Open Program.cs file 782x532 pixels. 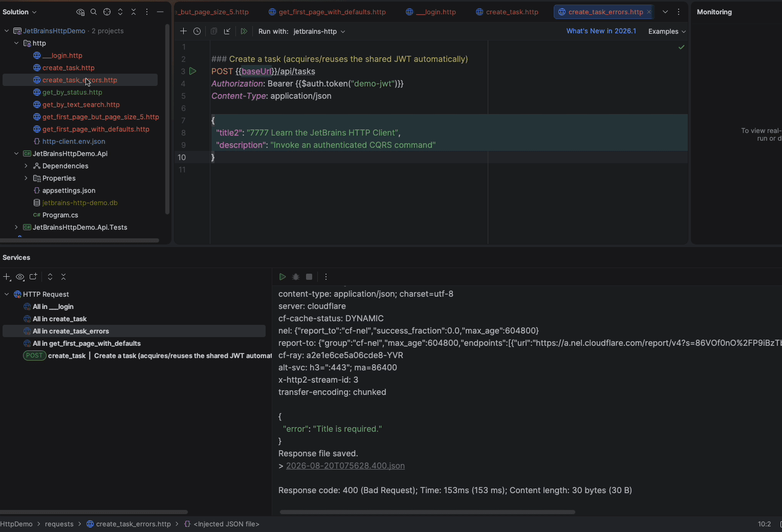60,215
